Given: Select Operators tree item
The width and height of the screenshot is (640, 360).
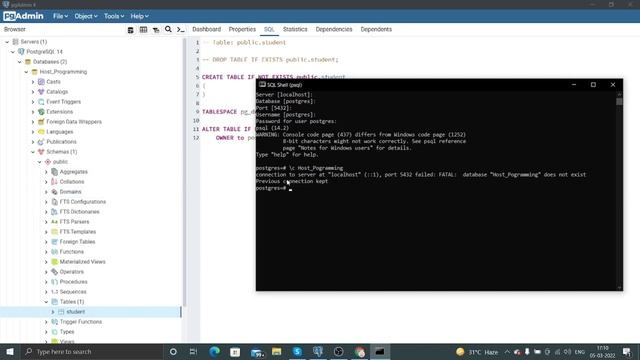Looking at the screenshot, I should point(71,272).
